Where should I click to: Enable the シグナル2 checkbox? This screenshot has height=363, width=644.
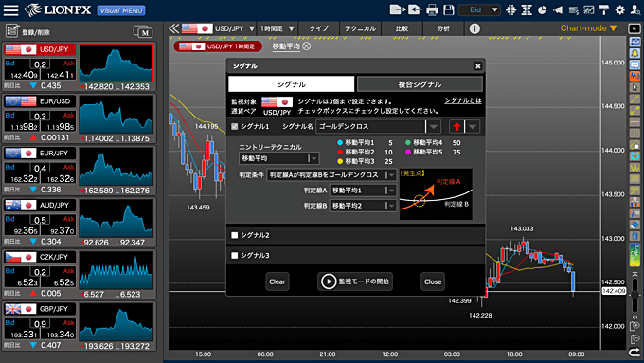(x=235, y=235)
